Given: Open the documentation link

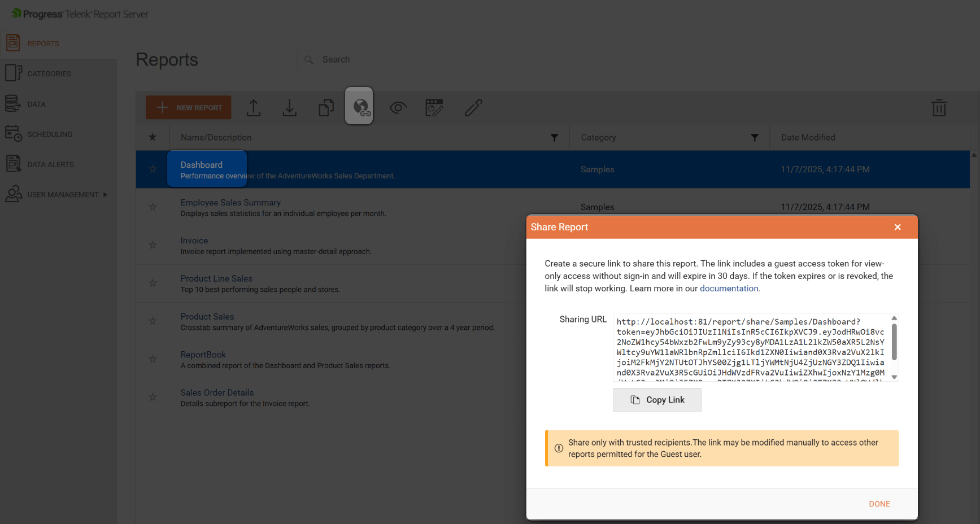Looking at the screenshot, I should click(729, 288).
